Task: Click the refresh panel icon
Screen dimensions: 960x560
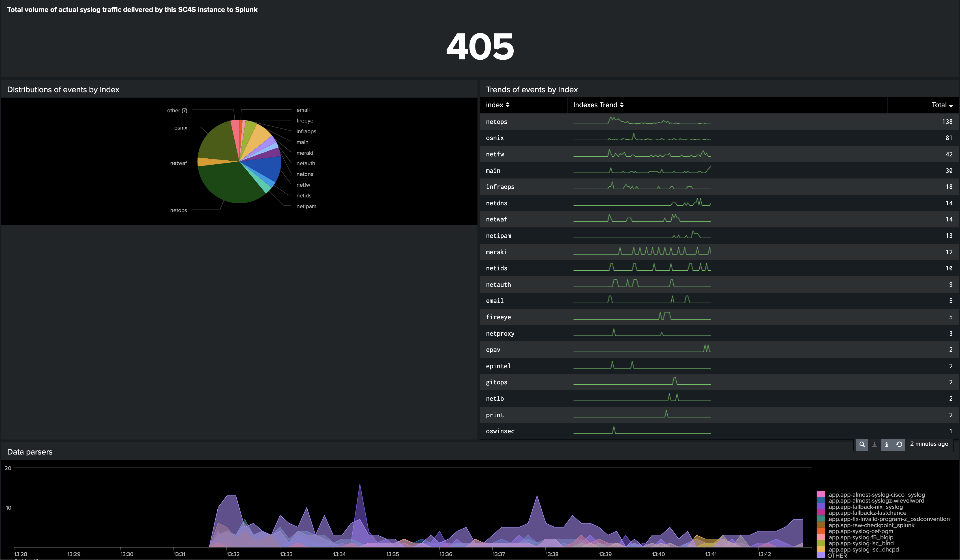Action: [899, 444]
